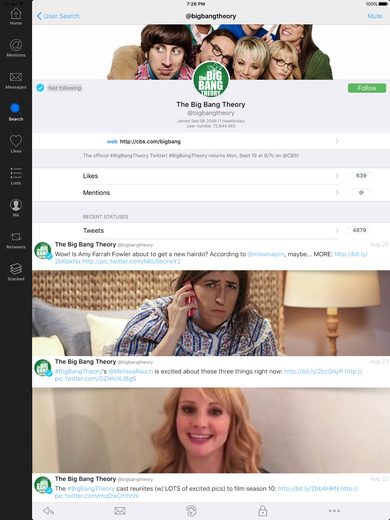The image size is (390, 520).
Task: Tap avatar of the MelissaRauch tweet
Action: [x=43, y=368]
